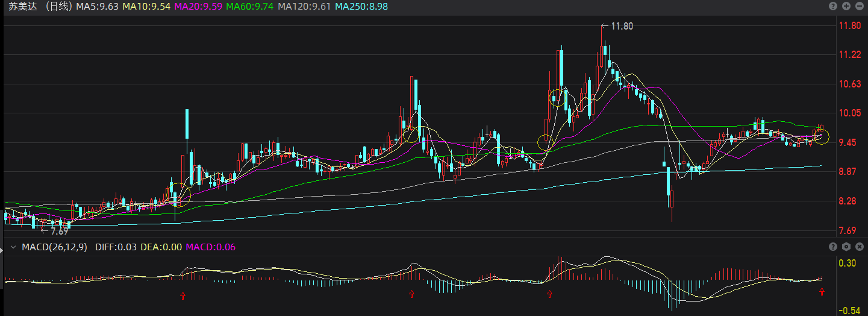
Task: Select the MACD(26,12,9) indicator name
Action: [55, 247]
